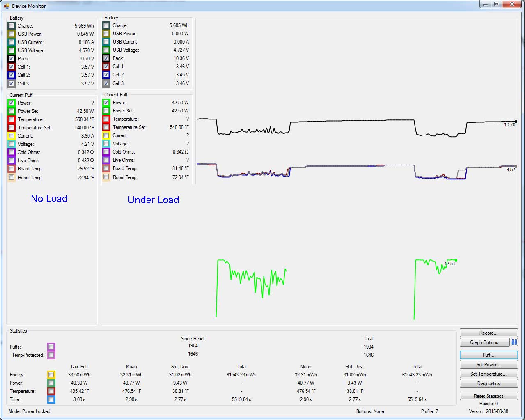This screenshot has height=420, width=525.
Task: Launch Diagnostics
Action: click(488, 383)
